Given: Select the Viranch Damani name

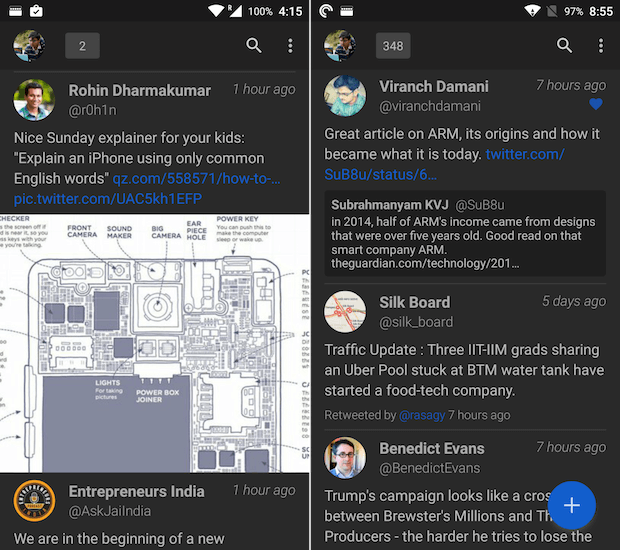Looking at the screenshot, I should [434, 87].
